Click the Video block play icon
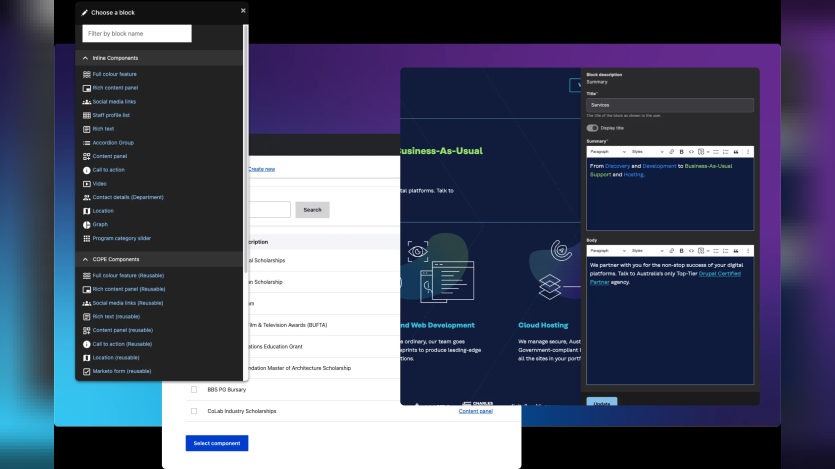 pos(86,184)
